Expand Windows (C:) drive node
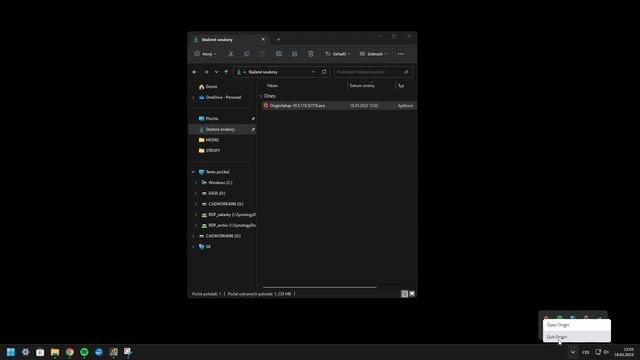The image size is (640, 360). tap(196, 182)
